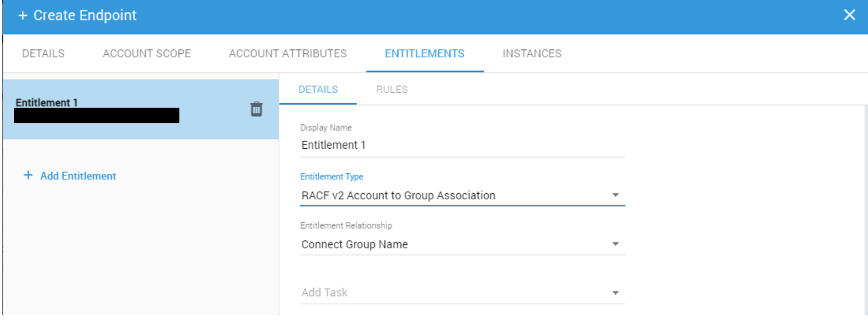The height and width of the screenshot is (322, 868).
Task: Close the Create Endpoint dialog
Action: [x=849, y=16]
